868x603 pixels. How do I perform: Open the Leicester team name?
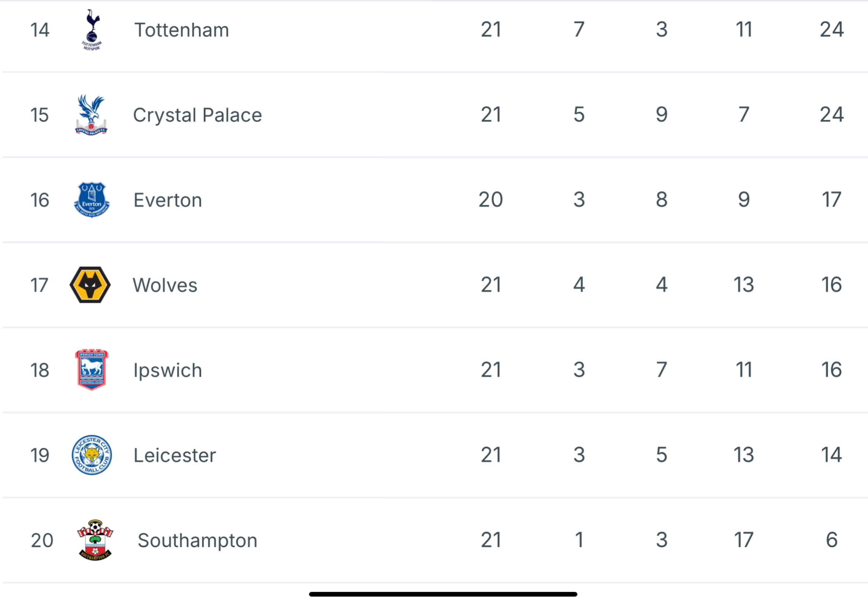click(x=175, y=455)
